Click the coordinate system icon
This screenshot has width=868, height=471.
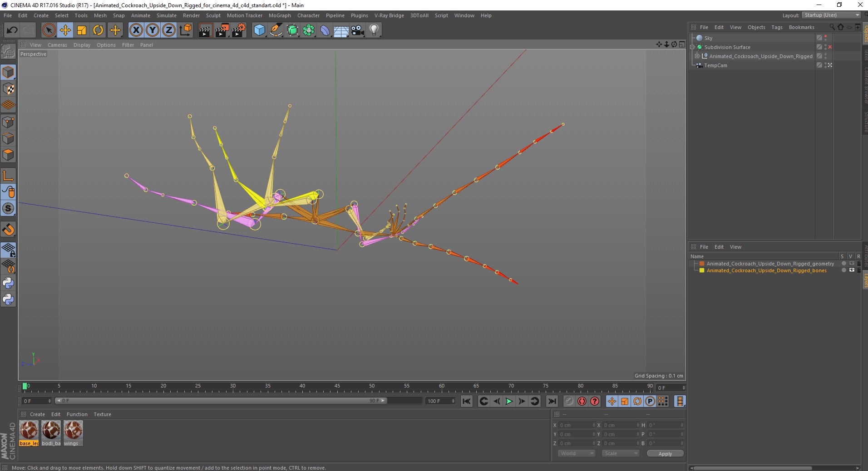pos(185,30)
